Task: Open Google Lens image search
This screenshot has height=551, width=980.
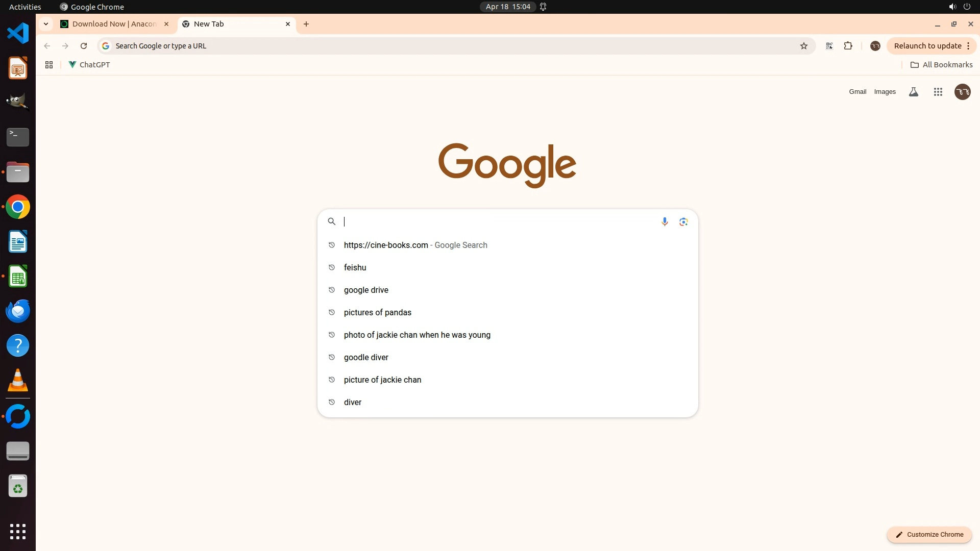Action: pyautogui.click(x=683, y=221)
